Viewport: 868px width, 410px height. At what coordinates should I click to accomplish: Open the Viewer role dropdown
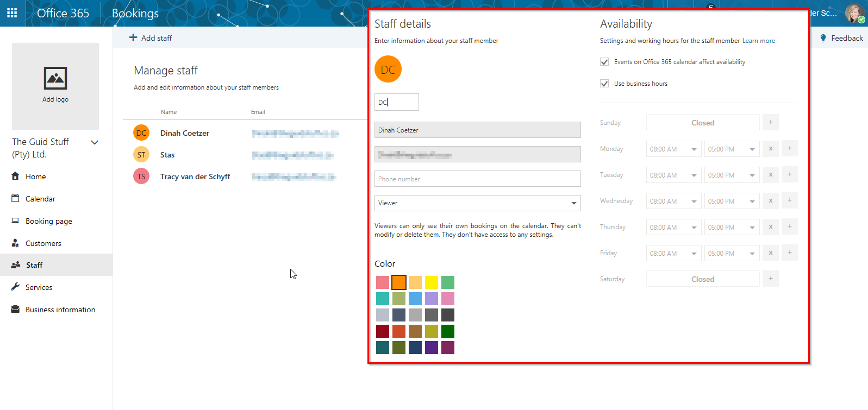(477, 203)
